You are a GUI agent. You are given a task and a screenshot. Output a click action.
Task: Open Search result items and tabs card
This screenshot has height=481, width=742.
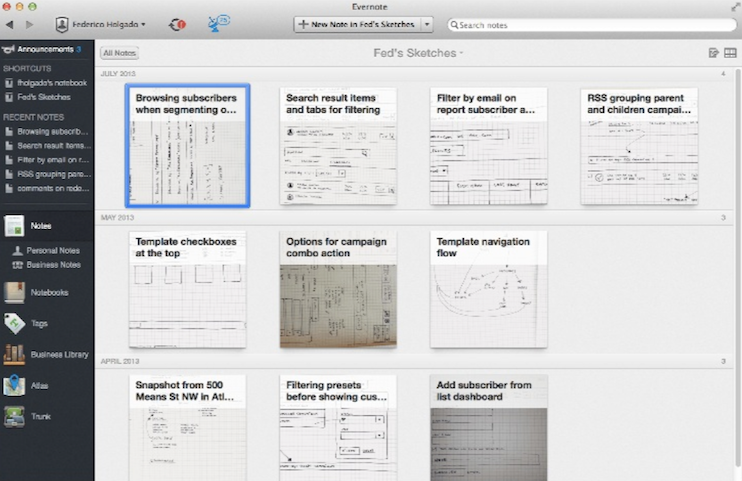click(338, 146)
